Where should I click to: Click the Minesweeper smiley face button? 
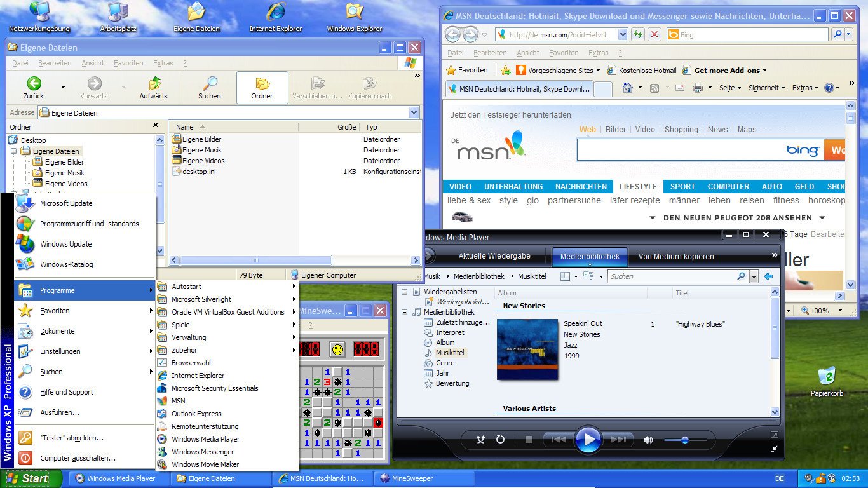[x=337, y=349]
